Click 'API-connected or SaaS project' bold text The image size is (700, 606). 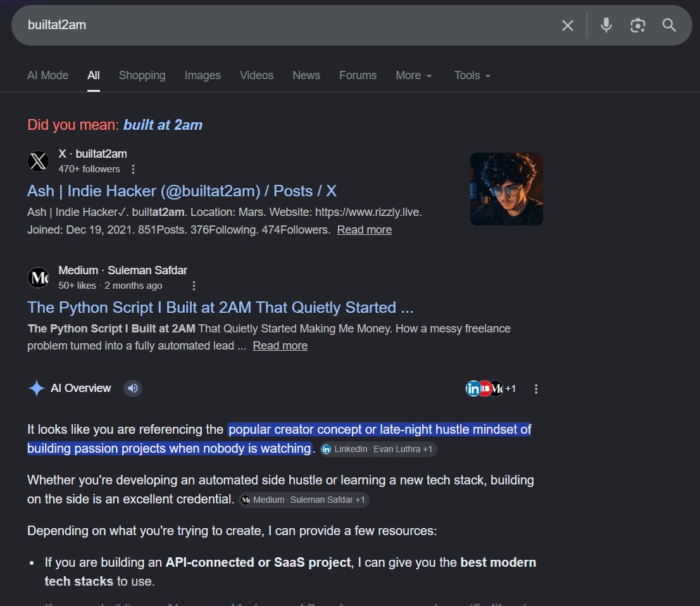[x=258, y=563]
